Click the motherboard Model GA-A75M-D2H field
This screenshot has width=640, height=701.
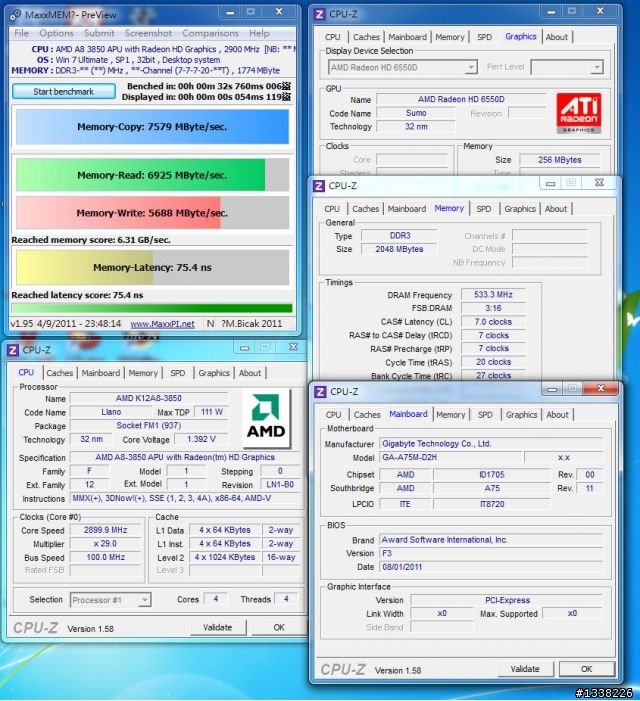tap(451, 457)
